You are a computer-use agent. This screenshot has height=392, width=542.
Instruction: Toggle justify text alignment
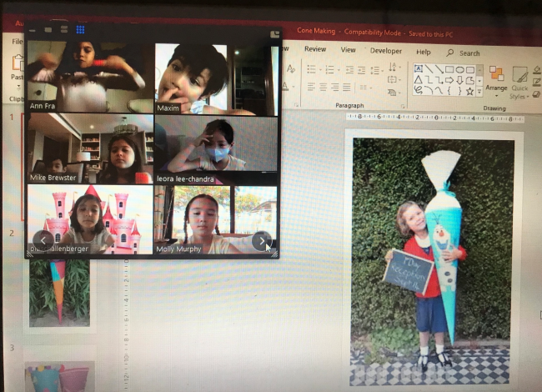(x=347, y=88)
